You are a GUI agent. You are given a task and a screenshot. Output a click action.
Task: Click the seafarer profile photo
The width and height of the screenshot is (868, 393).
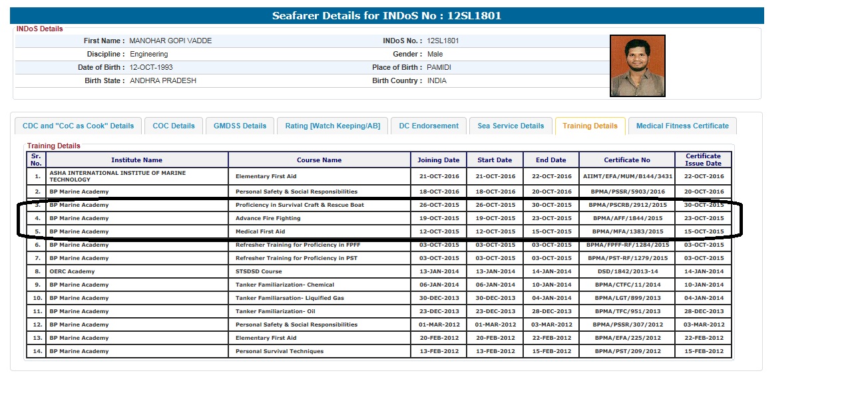pyautogui.click(x=637, y=66)
